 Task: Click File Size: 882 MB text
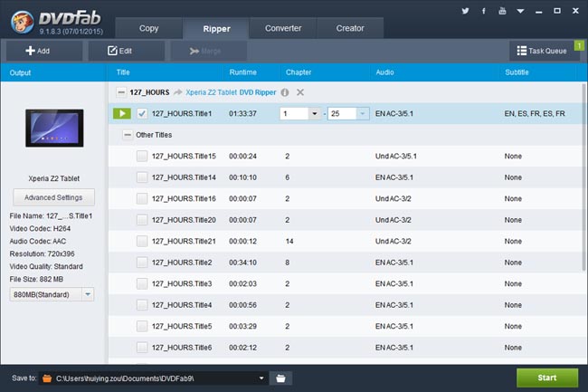pos(36,279)
